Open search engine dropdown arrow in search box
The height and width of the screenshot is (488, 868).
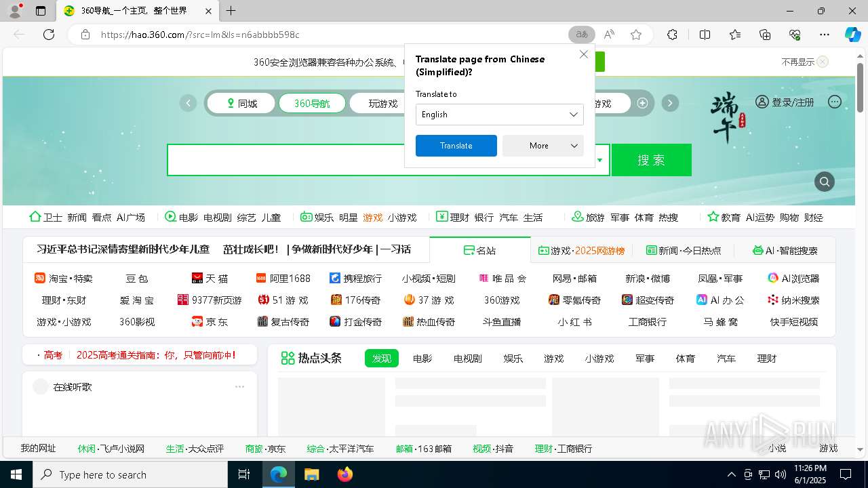[x=599, y=161]
